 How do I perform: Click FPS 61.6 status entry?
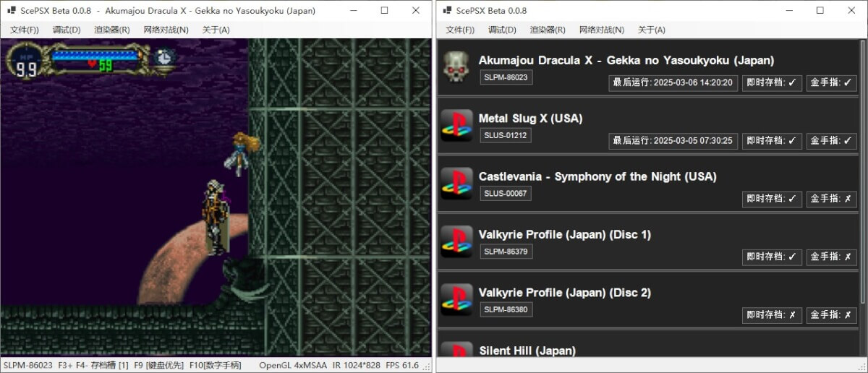[402, 365]
